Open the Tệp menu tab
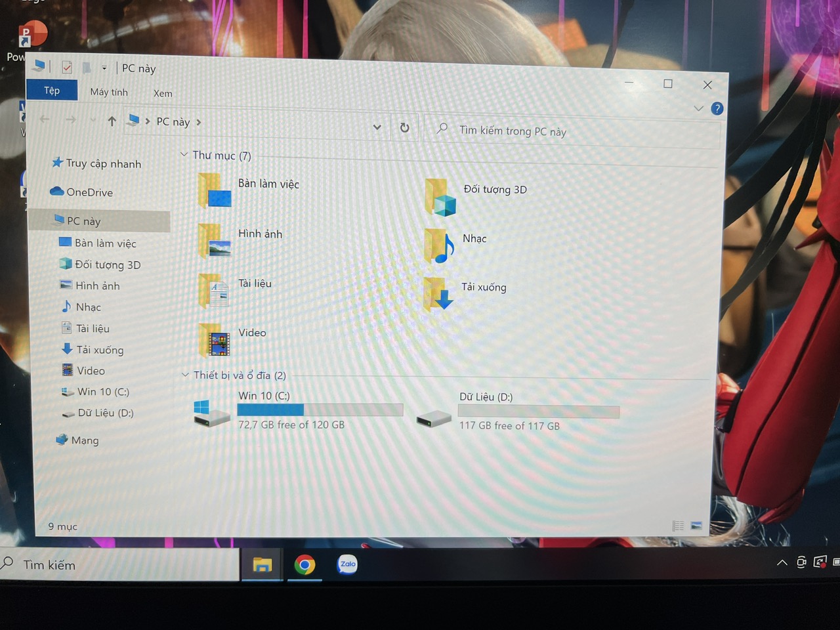The image size is (840, 630). point(52,90)
